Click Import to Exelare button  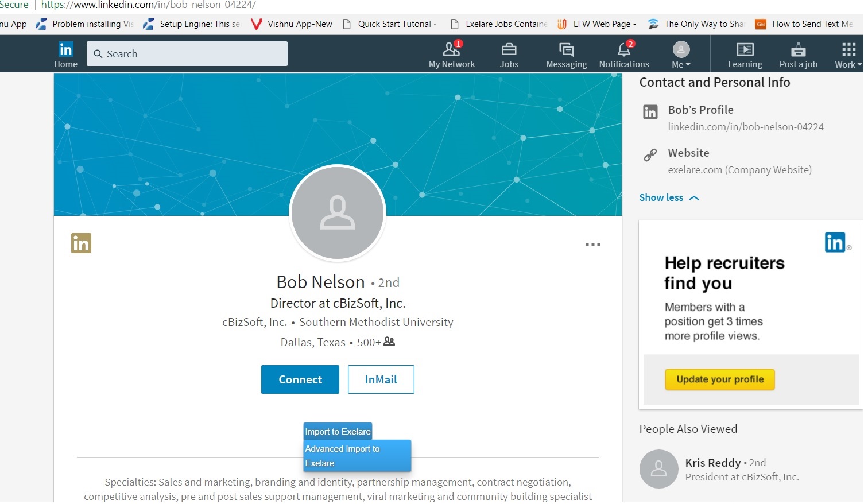[338, 432]
